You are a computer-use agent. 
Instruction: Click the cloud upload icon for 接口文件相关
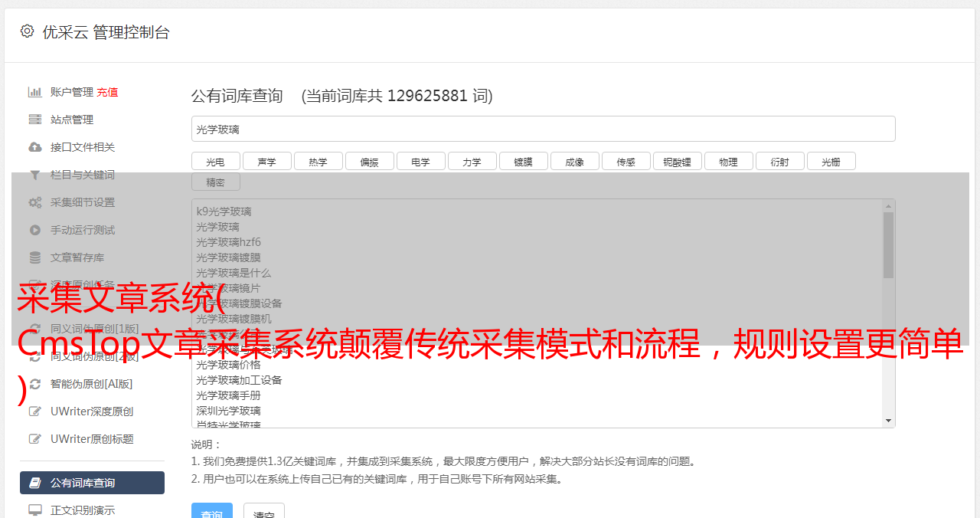[35, 147]
